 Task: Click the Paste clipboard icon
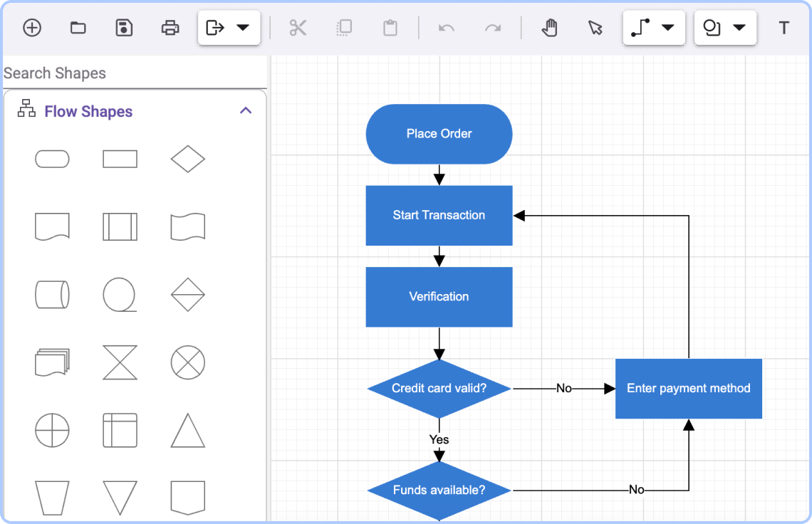(390, 27)
